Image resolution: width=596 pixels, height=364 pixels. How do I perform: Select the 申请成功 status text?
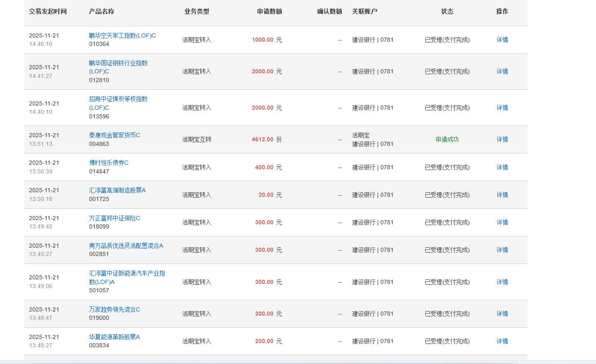click(x=447, y=139)
